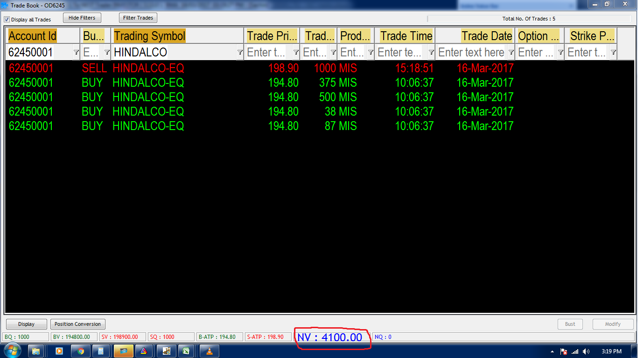Open the Option column filter funnel

coord(560,52)
